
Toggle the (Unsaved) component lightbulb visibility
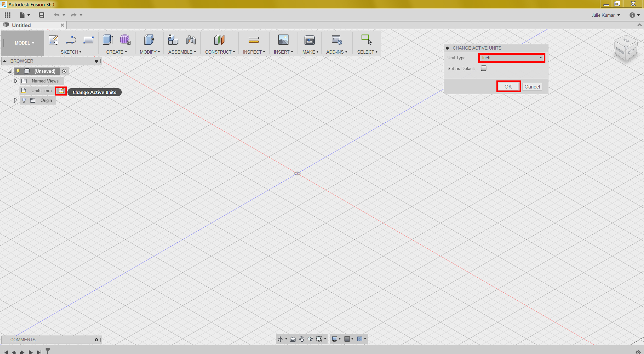[x=18, y=71]
